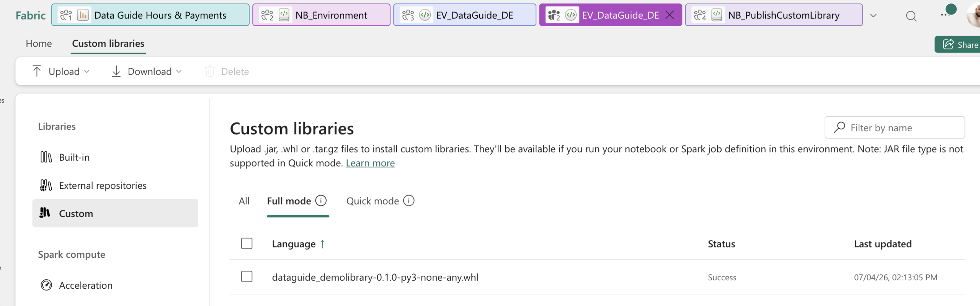Sort by the Language column header
This screenshot has width=980, height=306.
pos(294,244)
